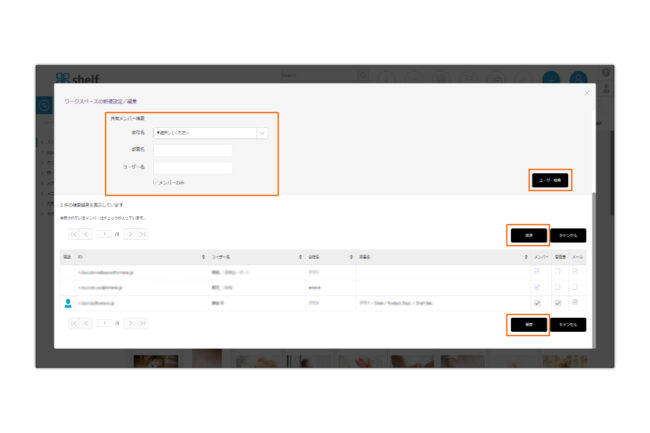650x433 pixels.
Task: Toggle the member checkbox in the third row
Action: coord(538,302)
